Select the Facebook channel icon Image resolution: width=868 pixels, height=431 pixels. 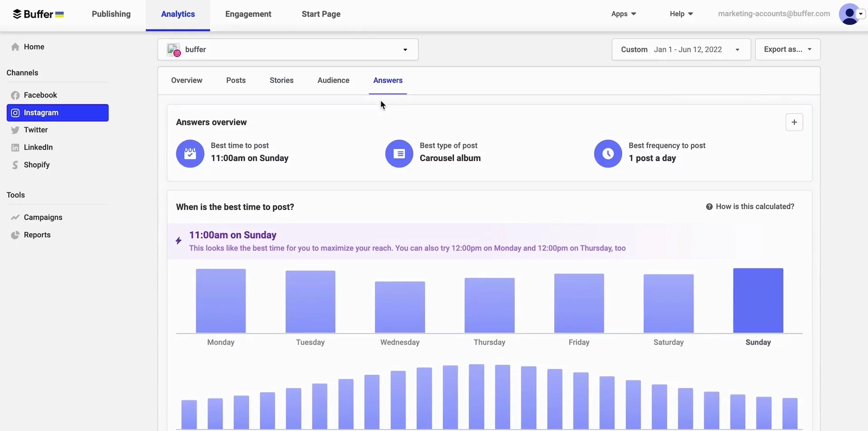point(15,96)
